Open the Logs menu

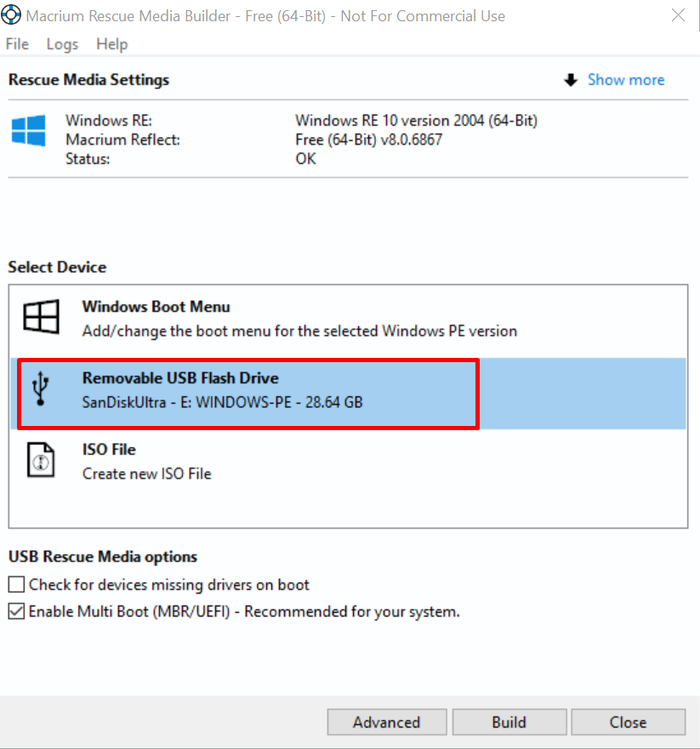click(x=62, y=44)
